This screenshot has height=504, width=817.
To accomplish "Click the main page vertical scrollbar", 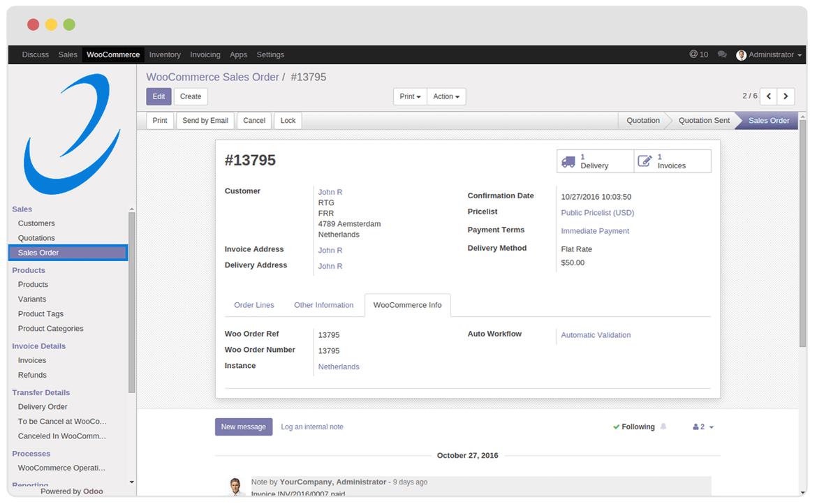I will pos(802,232).
